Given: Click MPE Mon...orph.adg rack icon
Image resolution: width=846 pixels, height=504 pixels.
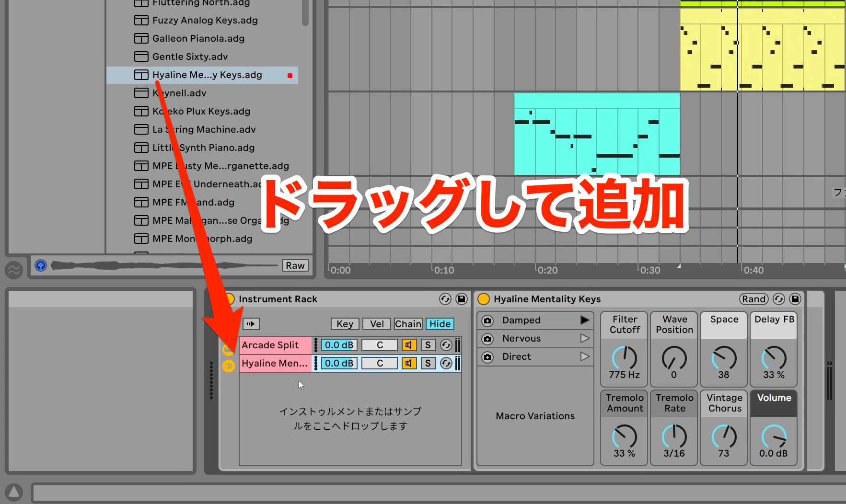Looking at the screenshot, I should 141,239.
